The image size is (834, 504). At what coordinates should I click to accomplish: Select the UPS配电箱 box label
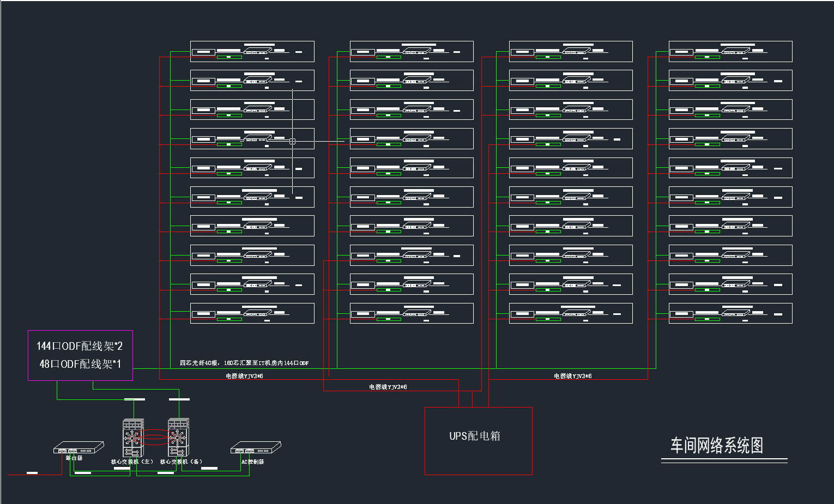click(x=474, y=436)
